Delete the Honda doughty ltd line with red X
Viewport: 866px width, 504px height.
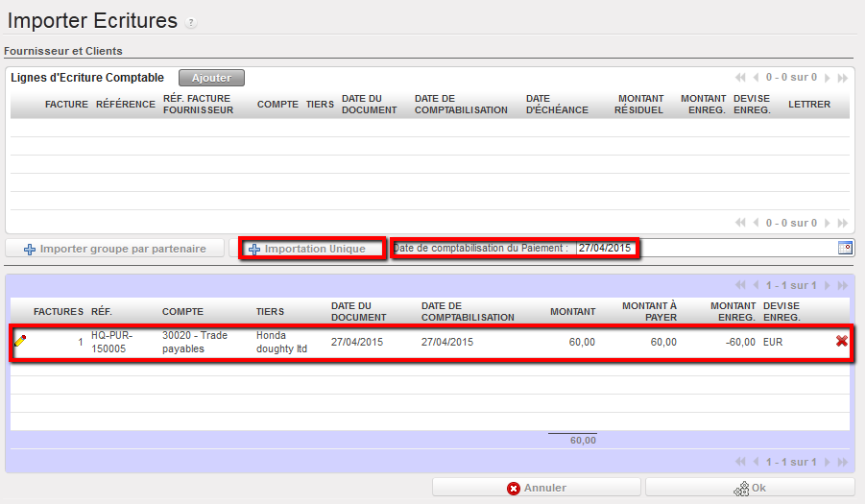842,341
